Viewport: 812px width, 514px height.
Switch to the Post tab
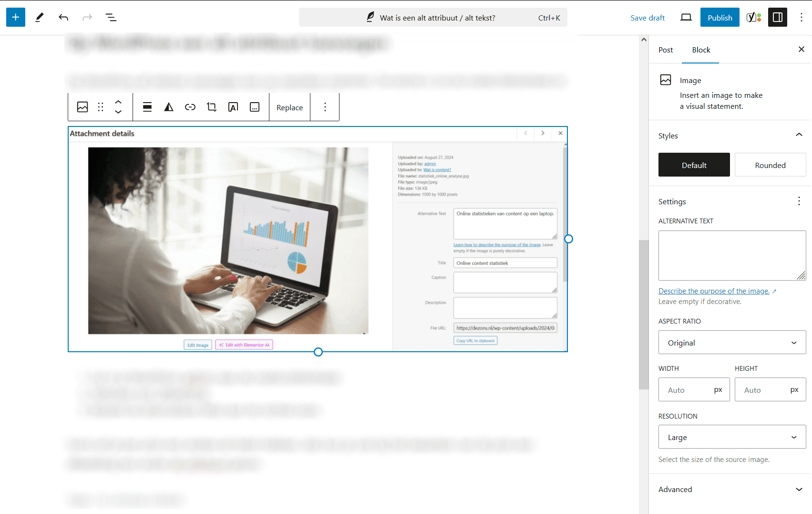pyautogui.click(x=666, y=50)
